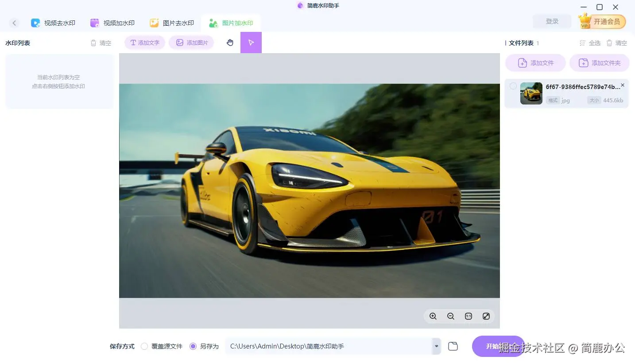Select the 图片加水印 tab
This screenshot has width=635, height=364.
231,23
